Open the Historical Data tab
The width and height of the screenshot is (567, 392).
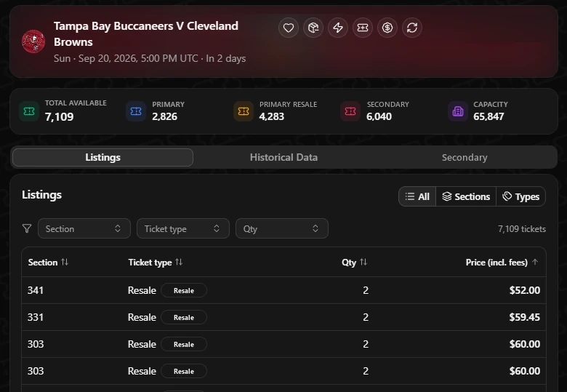(x=283, y=157)
